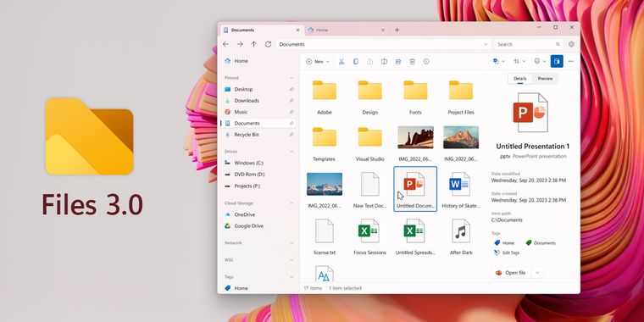This screenshot has height=322, width=644.
Task: Open the sort options dropdown
Action: point(519,61)
